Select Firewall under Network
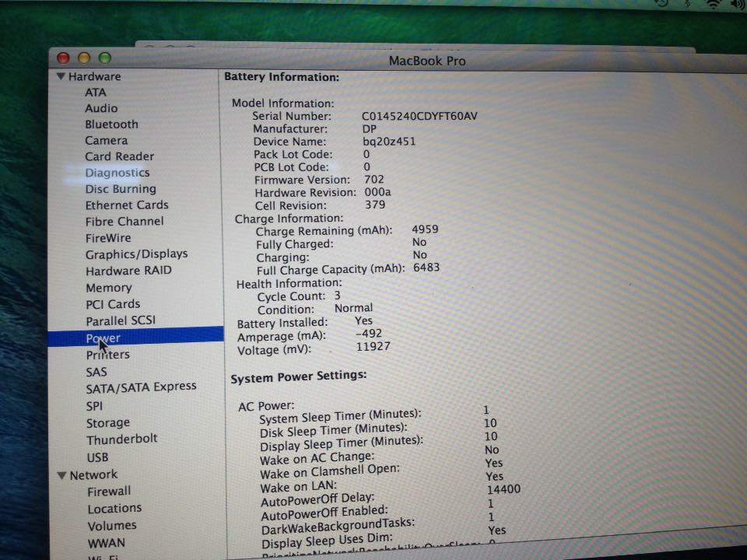Screen dimensions: 747x560 click(109, 492)
